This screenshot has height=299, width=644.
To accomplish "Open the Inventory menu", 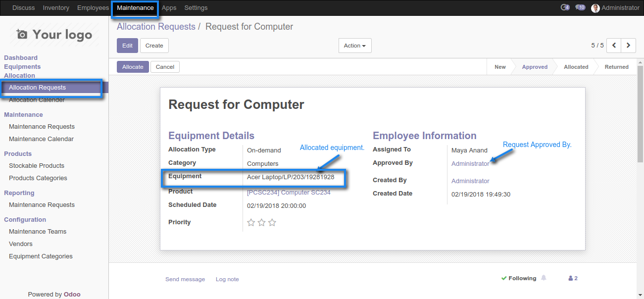I will pos(56,8).
